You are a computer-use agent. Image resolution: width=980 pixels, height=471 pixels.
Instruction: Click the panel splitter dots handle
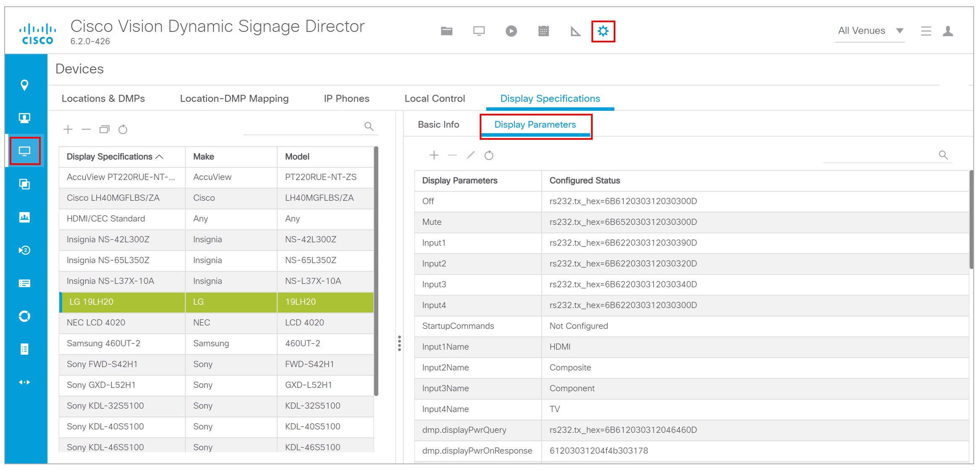tap(399, 343)
